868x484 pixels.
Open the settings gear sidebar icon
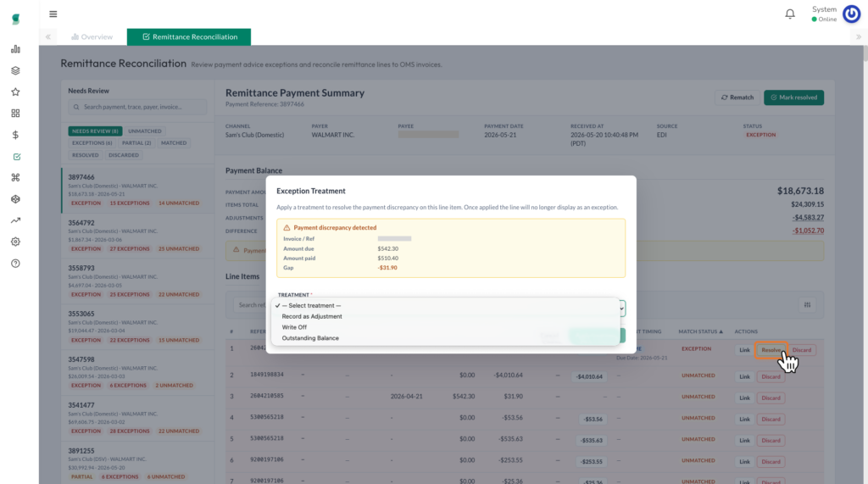pyautogui.click(x=15, y=242)
